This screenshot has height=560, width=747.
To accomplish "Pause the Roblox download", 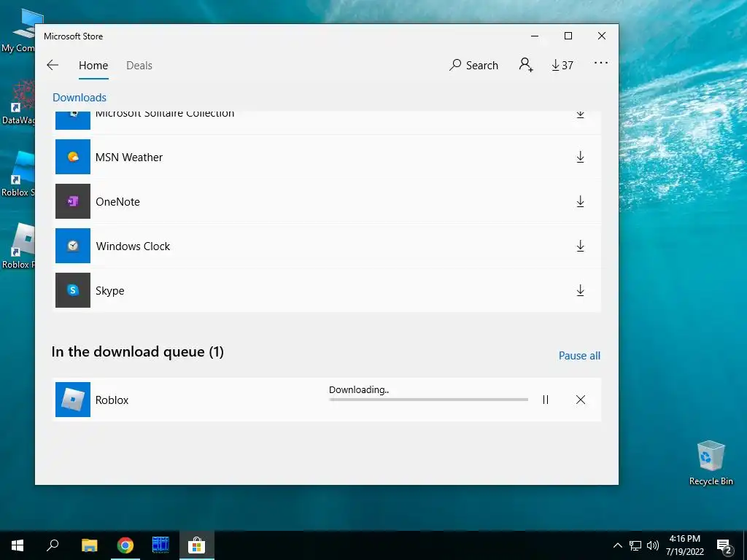I will 546,400.
